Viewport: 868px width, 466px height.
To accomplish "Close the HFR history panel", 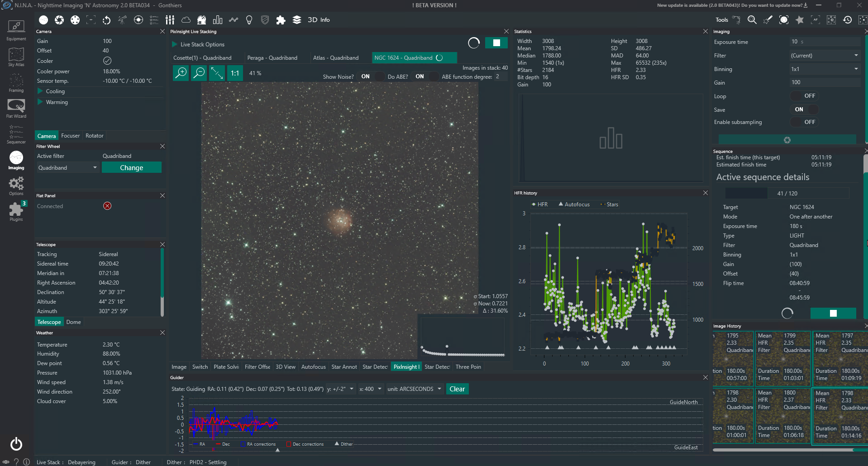I will [706, 193].
